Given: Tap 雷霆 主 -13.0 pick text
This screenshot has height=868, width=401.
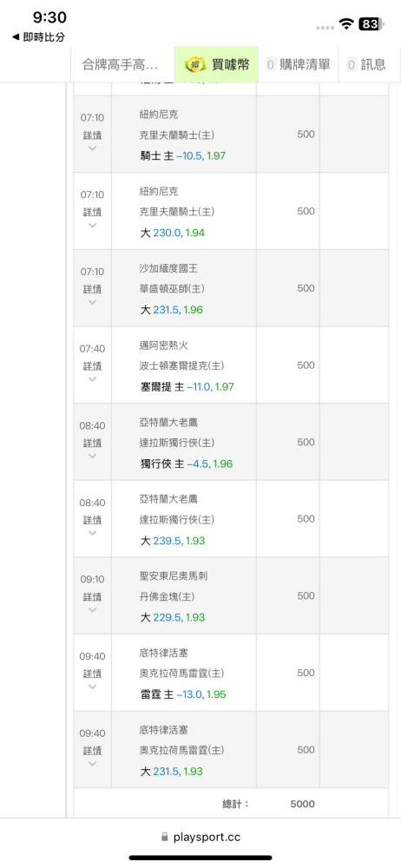Looking at the screenshot, I should click(183, 694).
